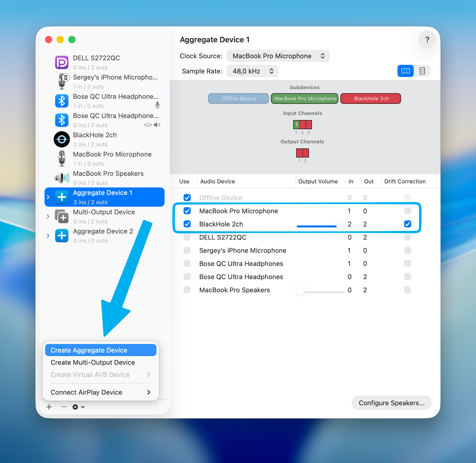Click DELL S2722QC name in device table
Viewport: 476px width, 463px height.
(223, 237)
